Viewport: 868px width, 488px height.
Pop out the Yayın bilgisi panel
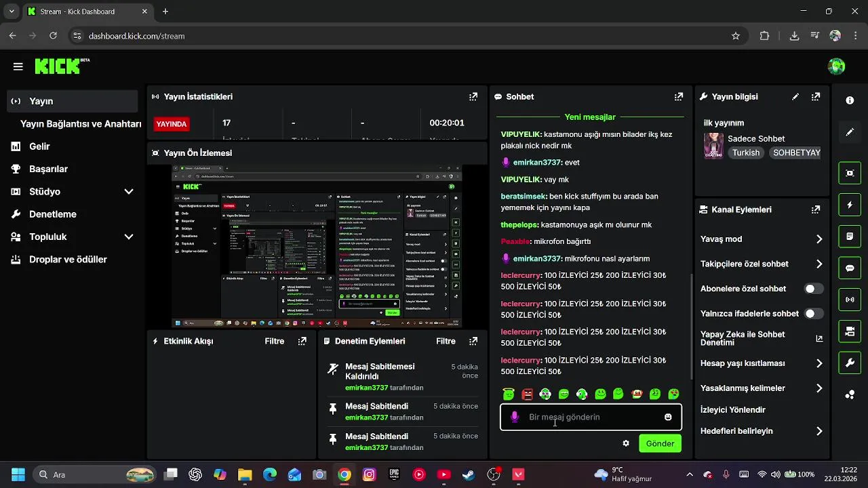(x=816, y=97)
